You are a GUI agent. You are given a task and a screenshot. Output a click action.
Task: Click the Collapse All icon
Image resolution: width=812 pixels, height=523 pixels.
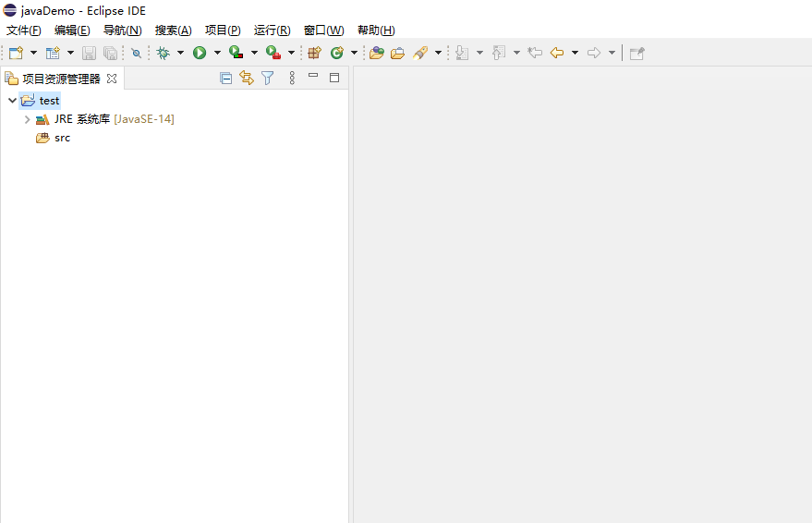tap(225, 79)
